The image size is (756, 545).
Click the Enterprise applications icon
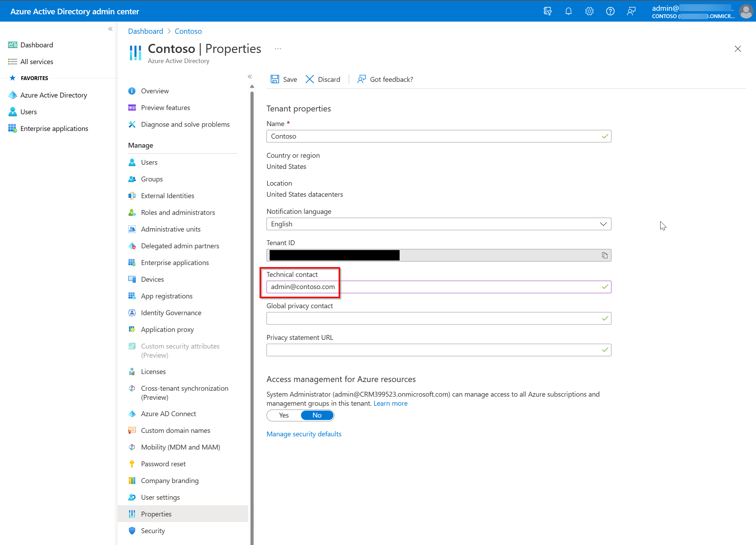(12, 128)
